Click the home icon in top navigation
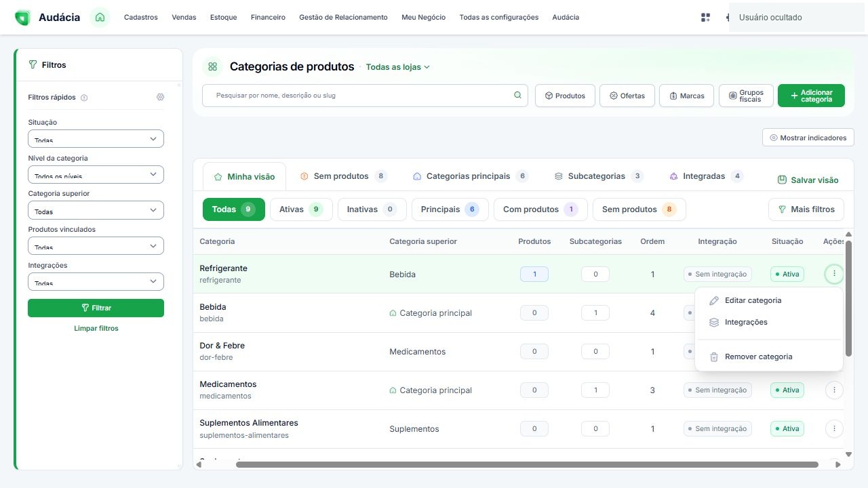 point(100,17)
